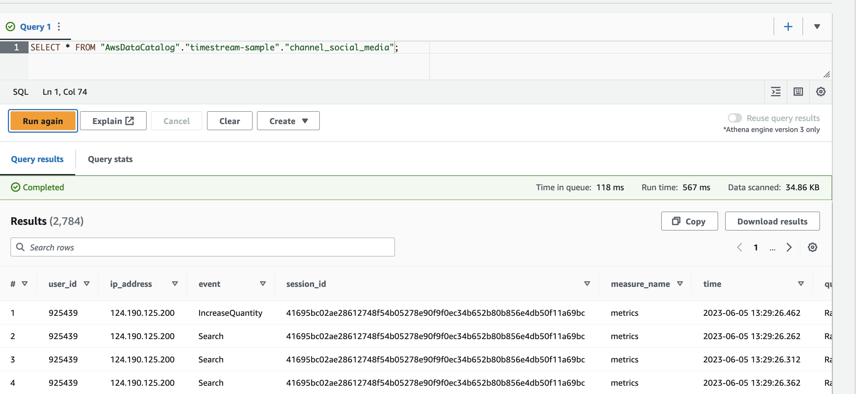This screenshot has height=394, width=868.
Task: Click the editor resize handle
Action: [826, 74]
